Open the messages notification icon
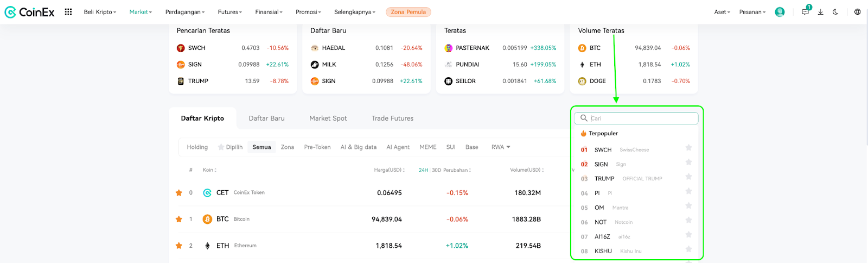The height and width of the screenshot is (263, 868). pos(806,11)
